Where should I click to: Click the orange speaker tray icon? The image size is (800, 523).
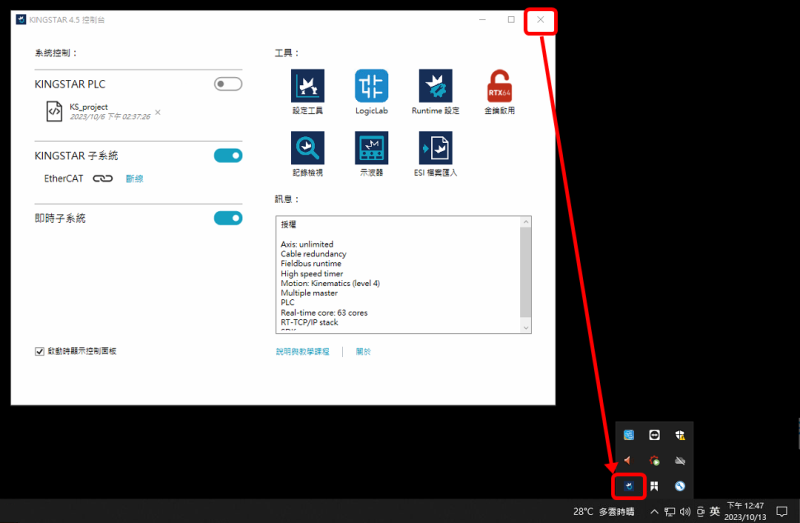[x=629, y=460]
